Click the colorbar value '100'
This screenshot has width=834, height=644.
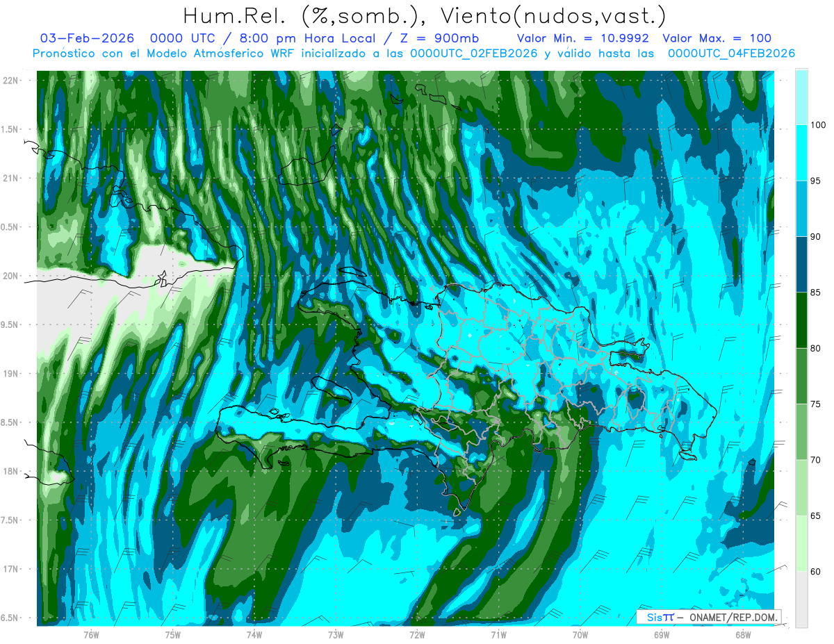[818, 125]
